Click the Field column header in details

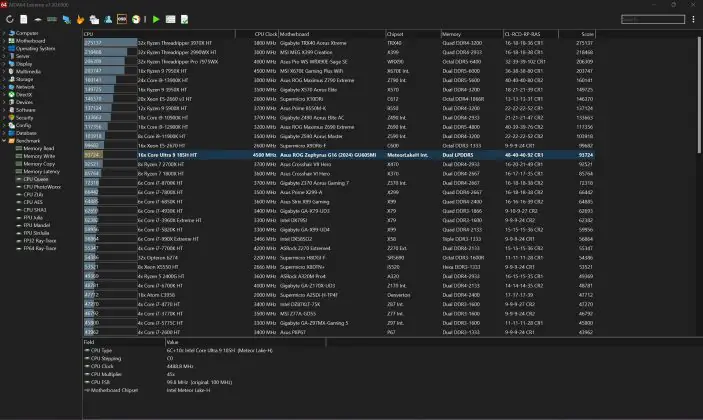point(124,342)
